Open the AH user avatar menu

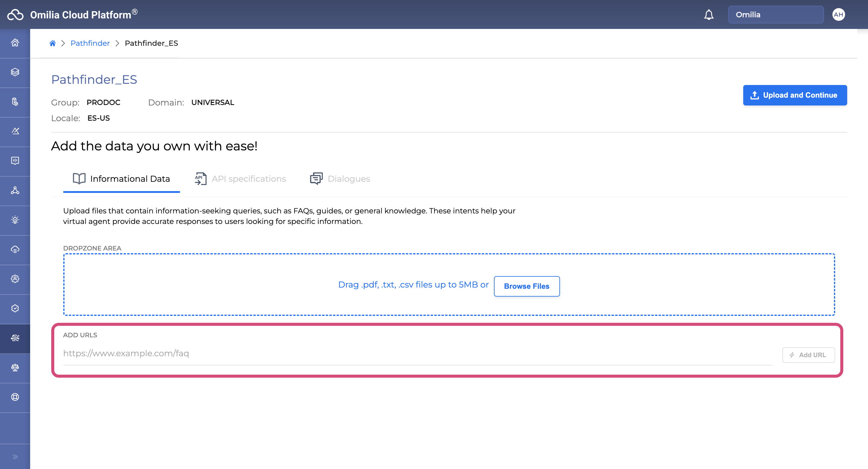[x=838, y=15]
